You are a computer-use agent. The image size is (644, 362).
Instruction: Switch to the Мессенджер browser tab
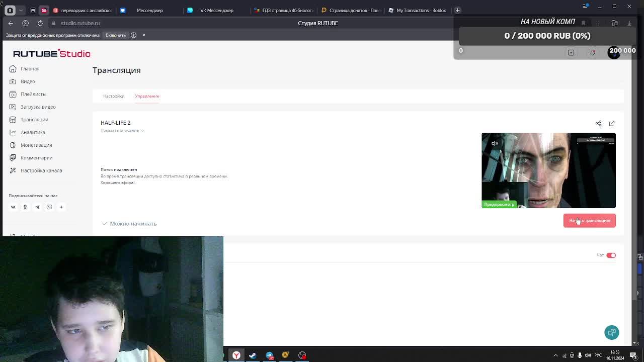point(149,10)
